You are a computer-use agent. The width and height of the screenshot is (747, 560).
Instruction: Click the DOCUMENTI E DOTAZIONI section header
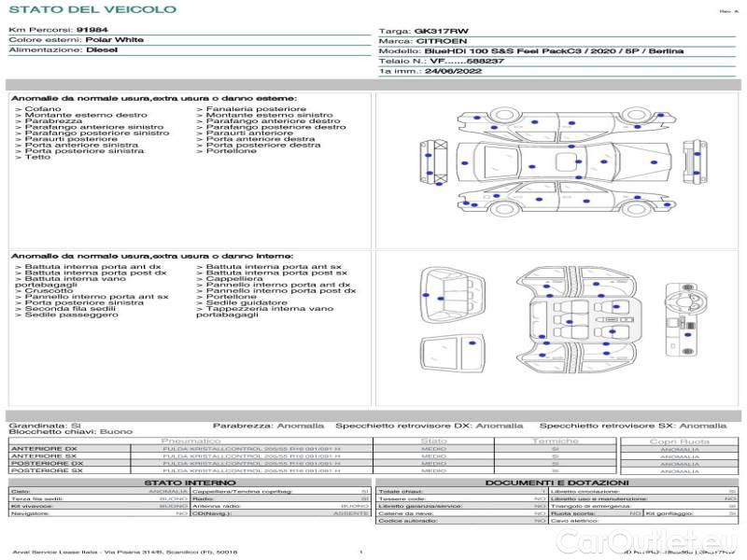point(557,483)
